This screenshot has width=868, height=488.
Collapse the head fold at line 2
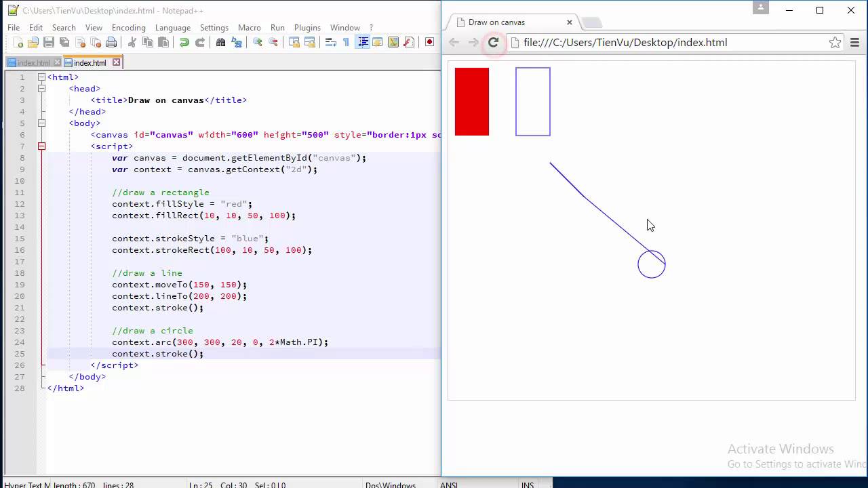point(41,89)
